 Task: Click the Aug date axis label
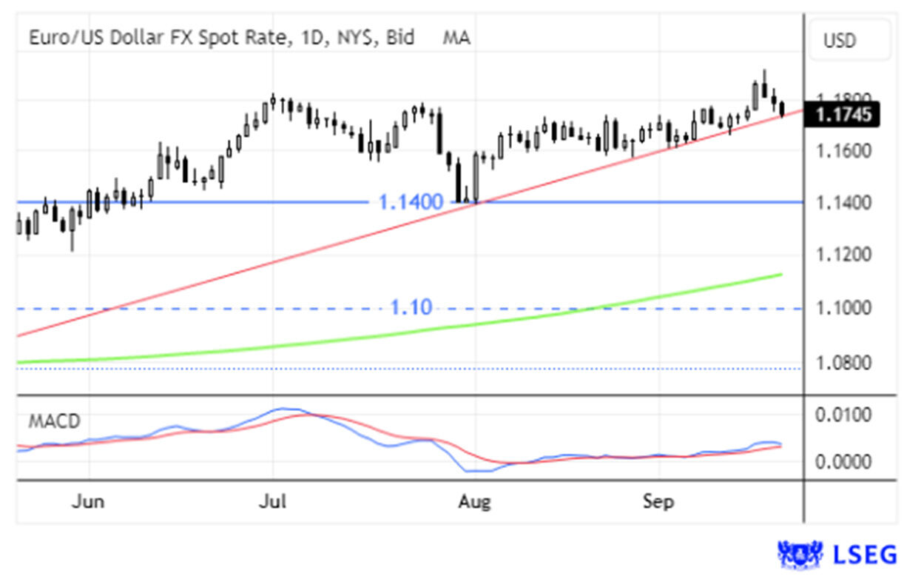click(474, 501)
